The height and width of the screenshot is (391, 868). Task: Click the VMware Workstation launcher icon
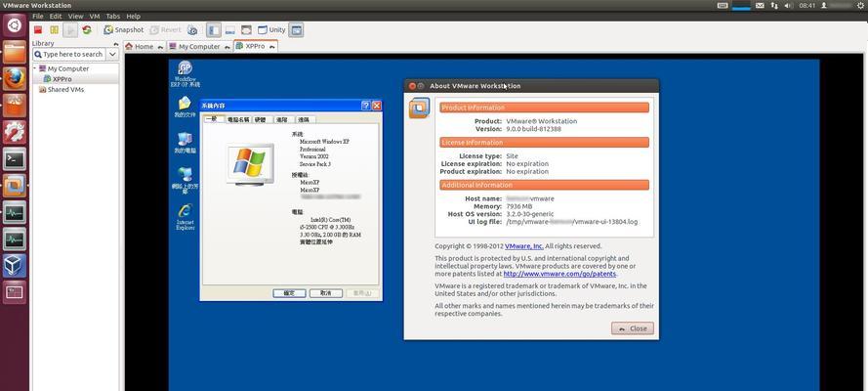15,186
